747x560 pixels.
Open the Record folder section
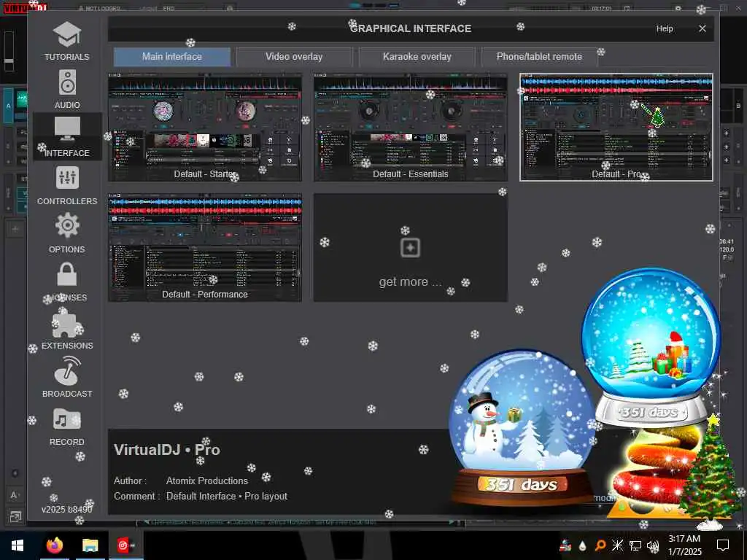pyautogui.click(x=66, y=426)
